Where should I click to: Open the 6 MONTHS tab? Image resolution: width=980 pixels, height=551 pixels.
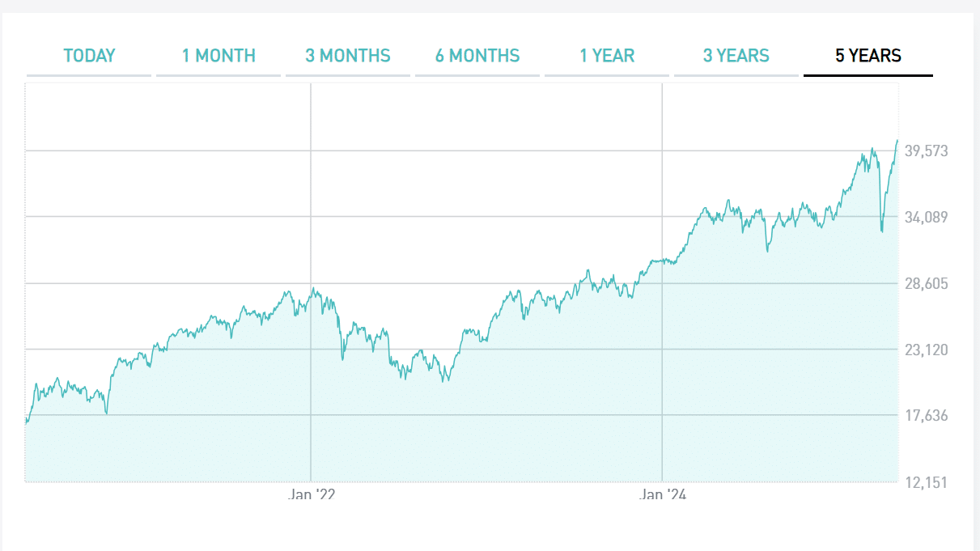tap(477, 56)
